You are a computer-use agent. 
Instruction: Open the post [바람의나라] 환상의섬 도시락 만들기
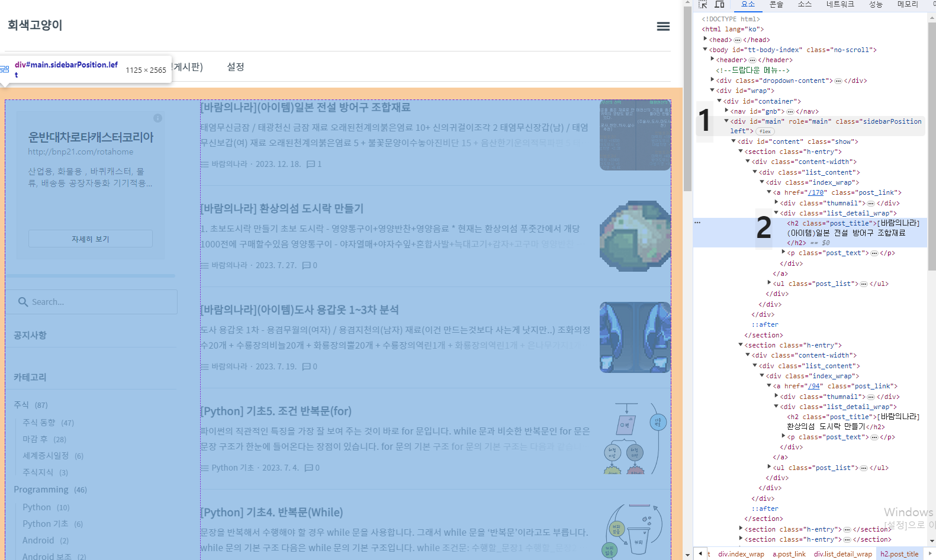tap(282, 208)
